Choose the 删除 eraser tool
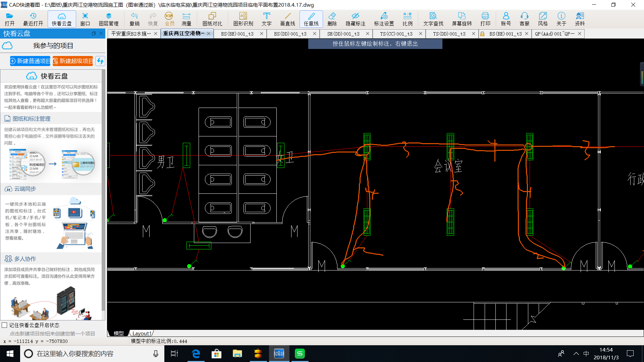The image size is (644, 362). (x=332, y=19)
